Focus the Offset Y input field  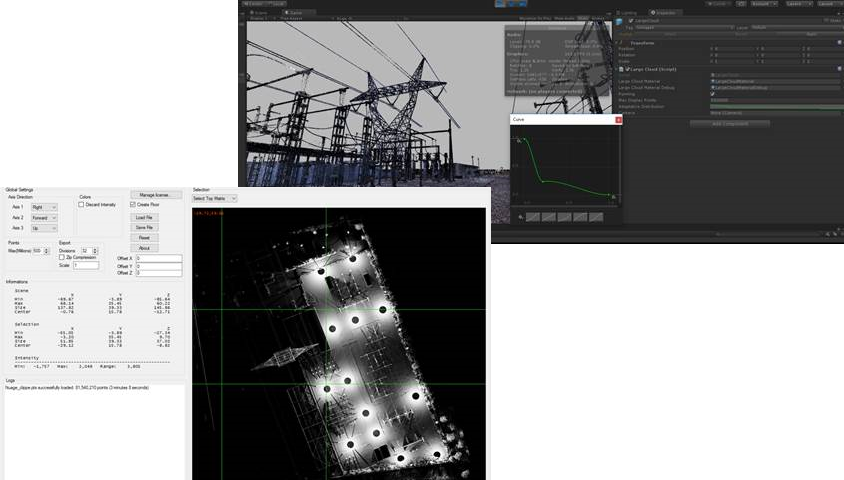[x=158, y=266]
